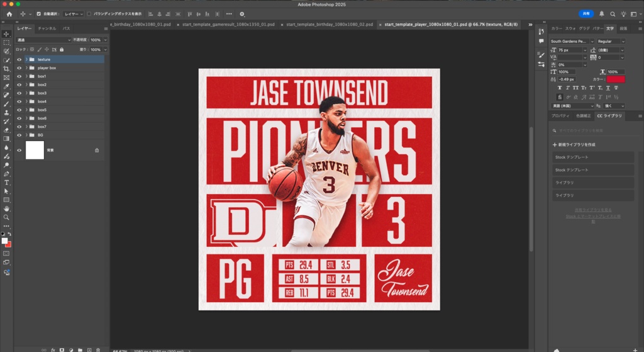Switch to the Paths tab
Screen dimensions: 644x352
[x=66, y=28]
